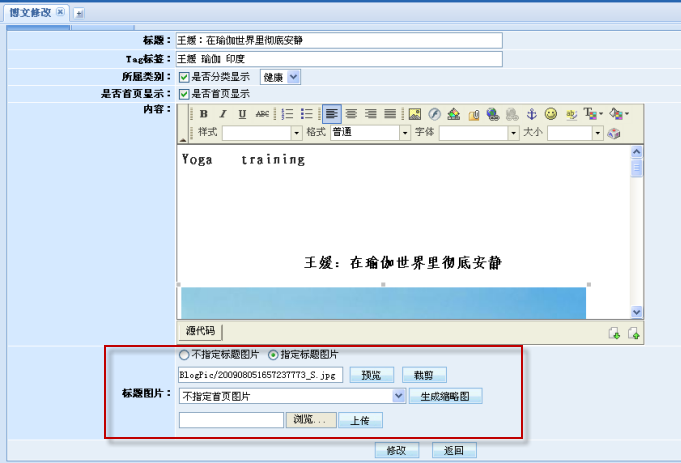Insert an anchor with the anchor icon

tap(531, 114)
